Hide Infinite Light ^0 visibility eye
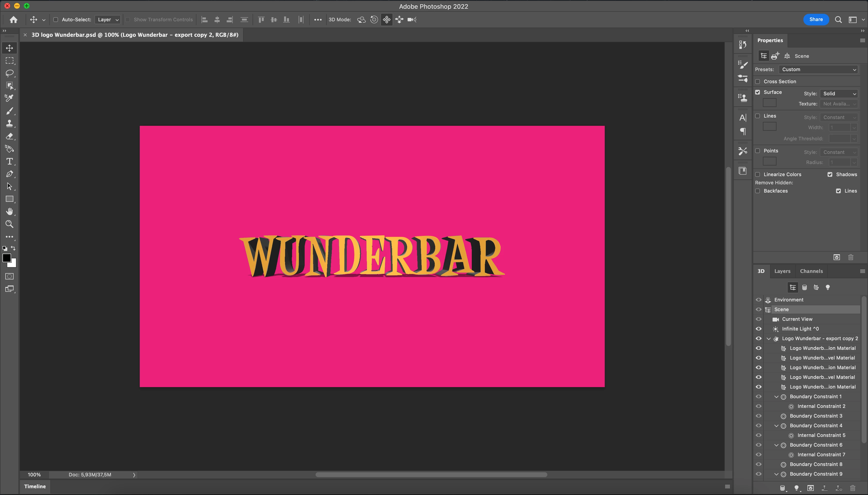Screen dimensions: 868x495 759,329
